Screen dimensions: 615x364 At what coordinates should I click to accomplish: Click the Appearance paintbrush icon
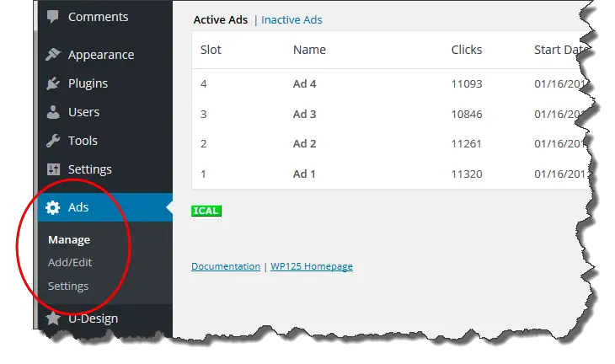tap(53, 55)
